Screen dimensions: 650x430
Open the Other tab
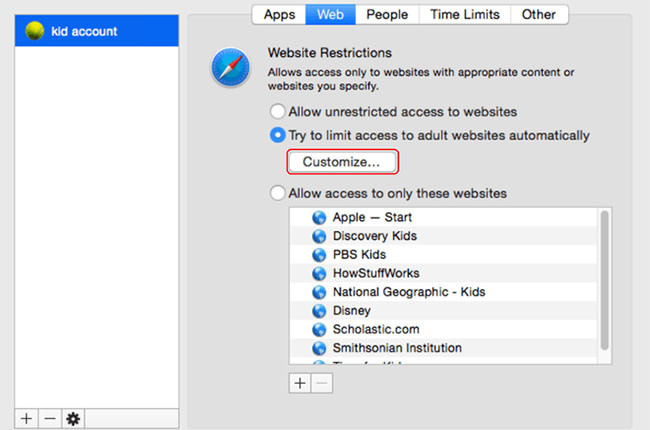(x=539, y=14)
